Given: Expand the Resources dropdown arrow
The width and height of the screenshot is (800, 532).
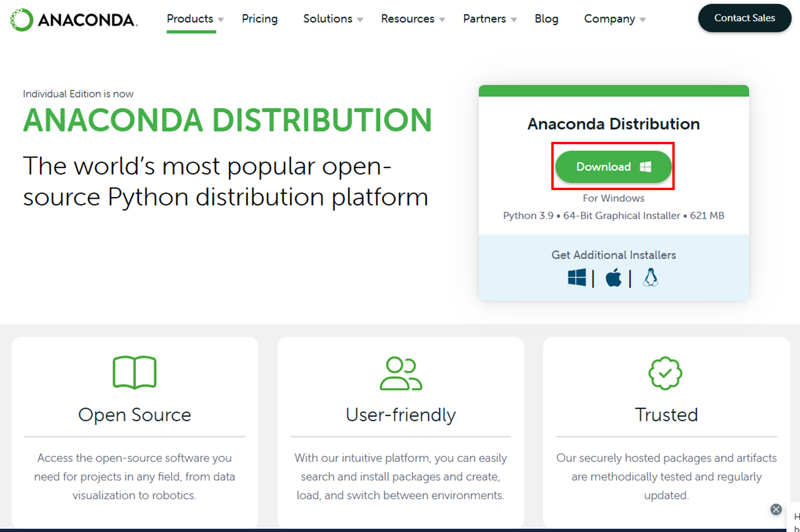Looking at the screenshot, I should point(442,20).
